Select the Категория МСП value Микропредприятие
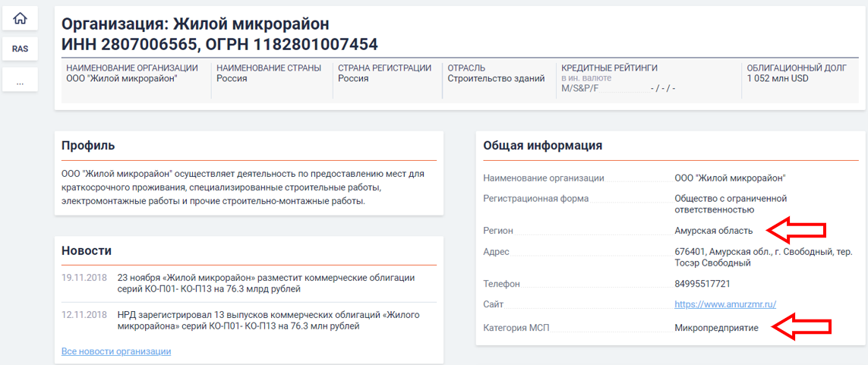The height and width of the screenshot is (365, 868). [716, 328]
